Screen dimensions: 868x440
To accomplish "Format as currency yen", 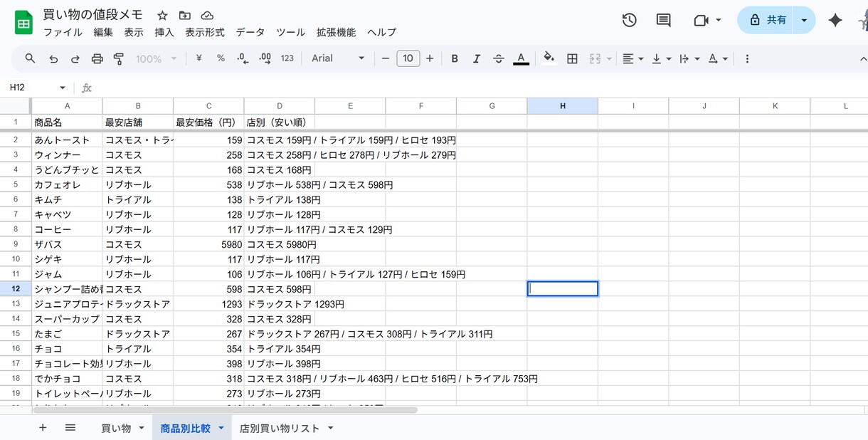I will coord(199,58).
